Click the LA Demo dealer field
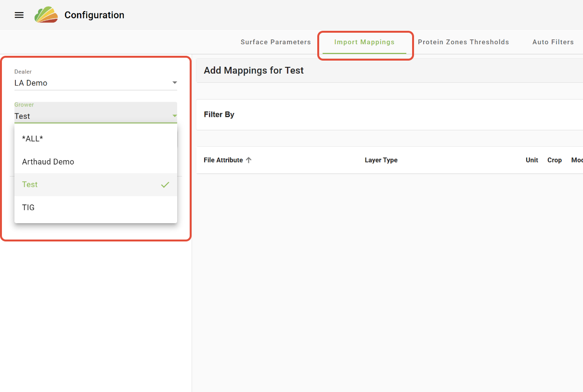Viewport: 583px width, 392px height. tap(91, 83)
